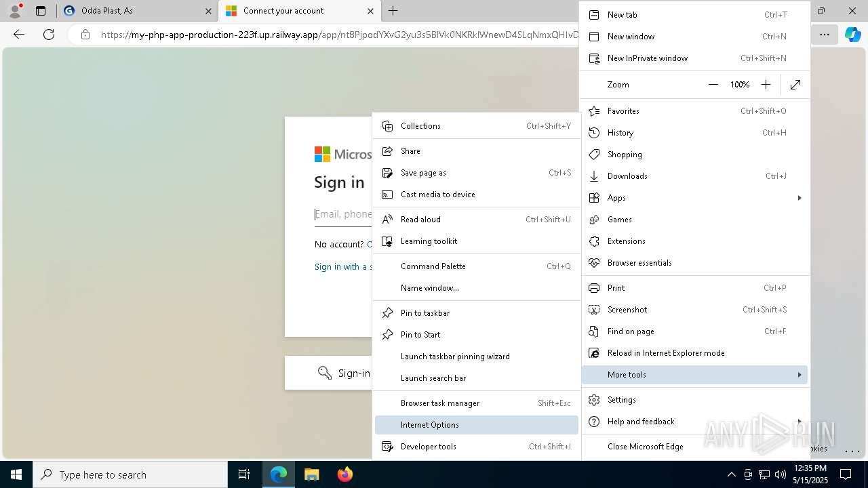Close the Odda Plast tab
This screenshot has height=488, width=868.
pos(208,11)
